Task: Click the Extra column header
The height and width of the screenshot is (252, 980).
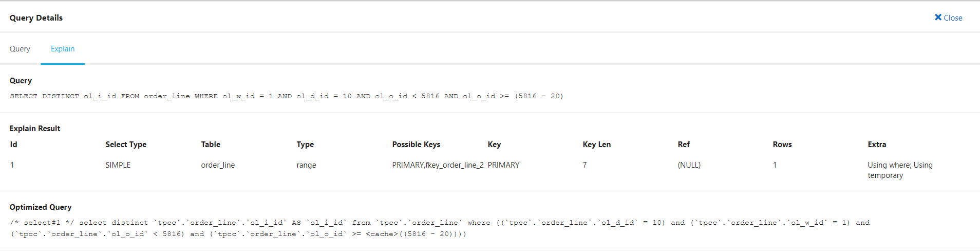Action: [877, 145]
